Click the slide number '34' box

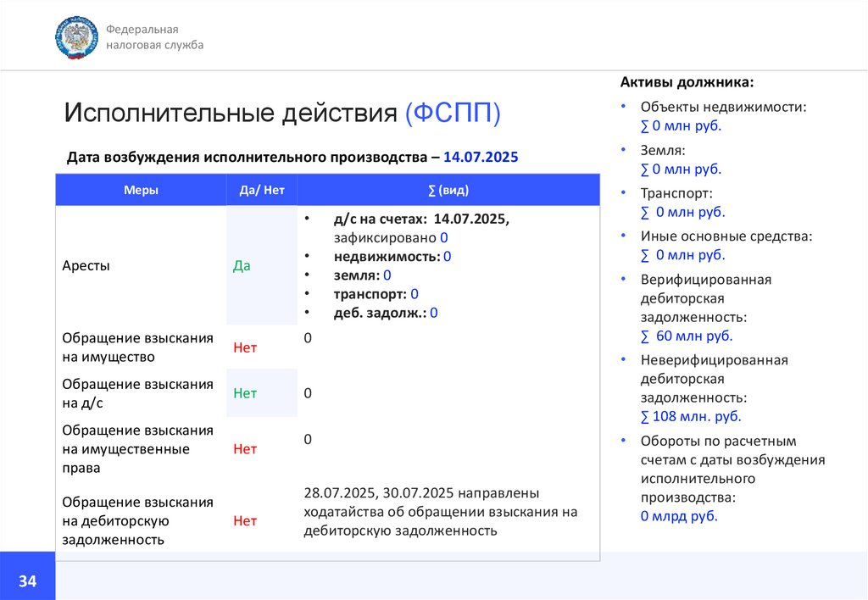pos(28,575)
